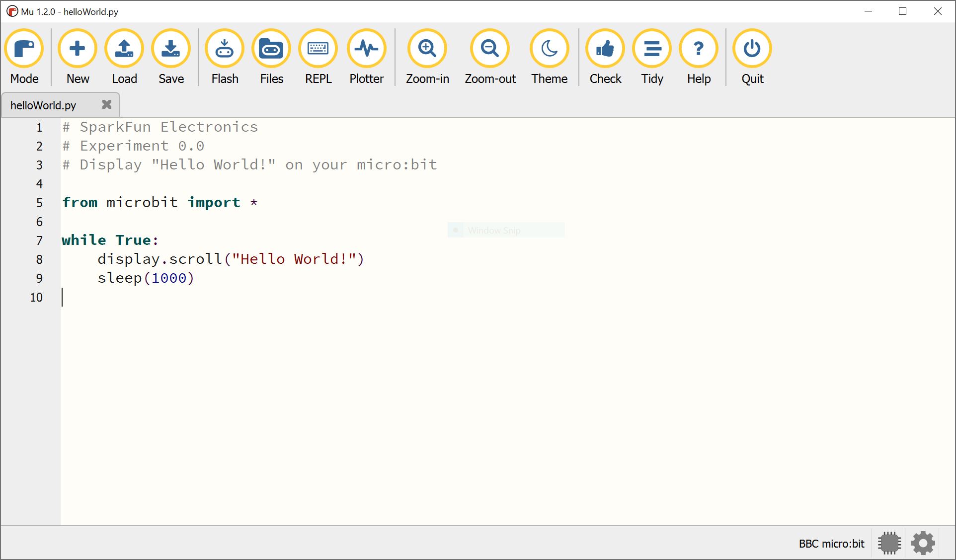The height and width of the screenshot is (560, 956).
Task: Create a new file with New button
Action: tap(78, 57)
